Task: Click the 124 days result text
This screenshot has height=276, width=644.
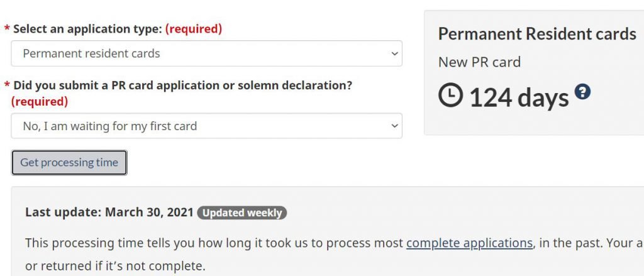Action: pos(519,97)
